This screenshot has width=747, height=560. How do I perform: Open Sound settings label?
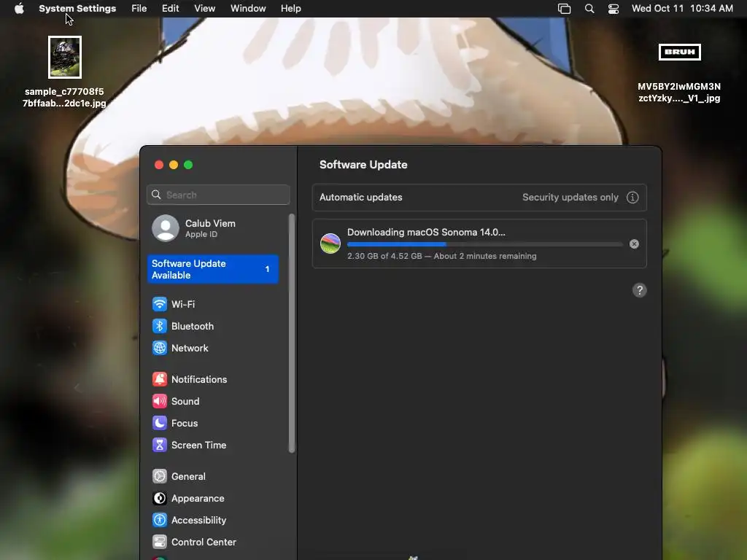point(185,401)
